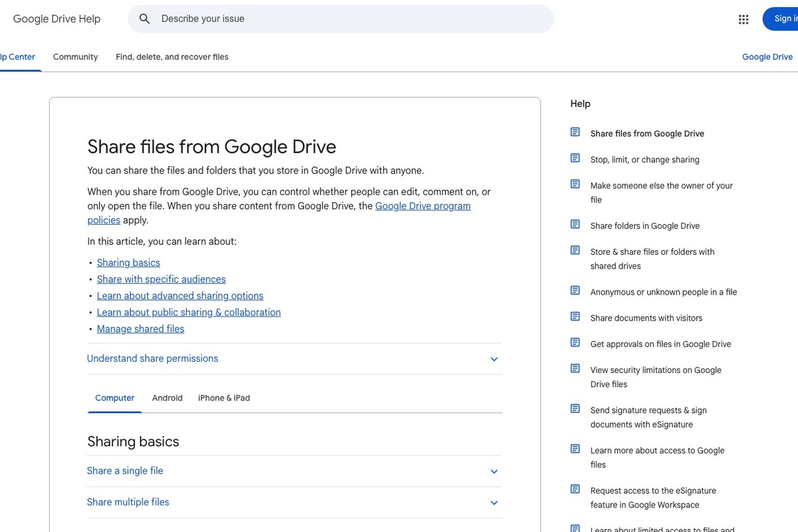Screen dimensions: 798x532
Task: Switch to the Android tab
Action: (167, 398)
